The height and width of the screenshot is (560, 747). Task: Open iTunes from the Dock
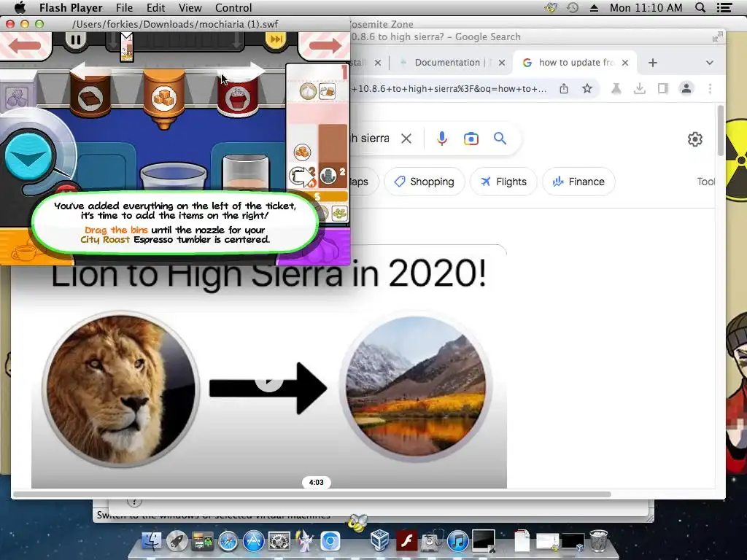(x=458, y=542)
